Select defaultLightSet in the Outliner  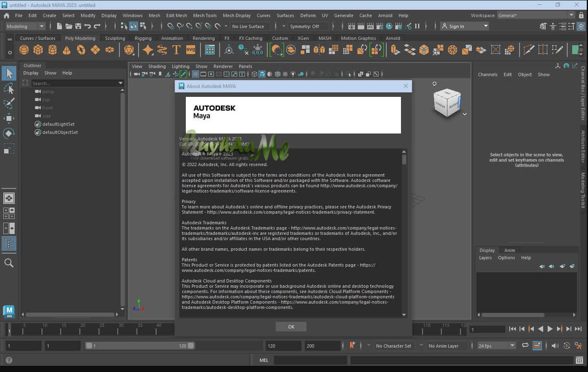58,124
